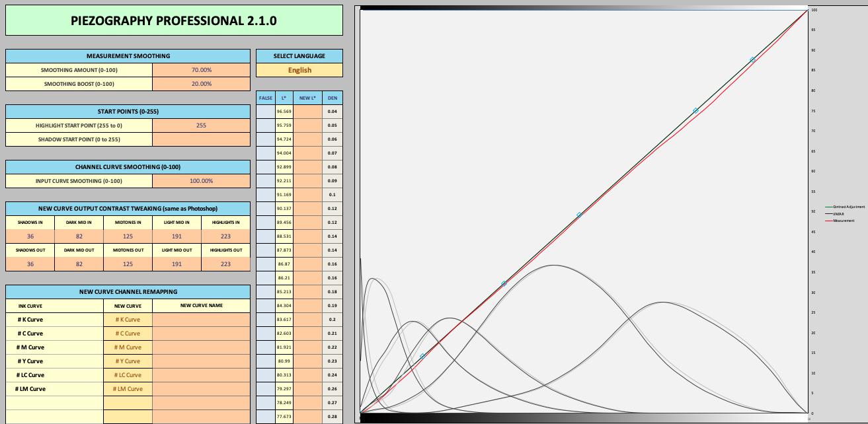868x424 pixels.
Task: Select the FALSE column header
Action: coord(266,98)
